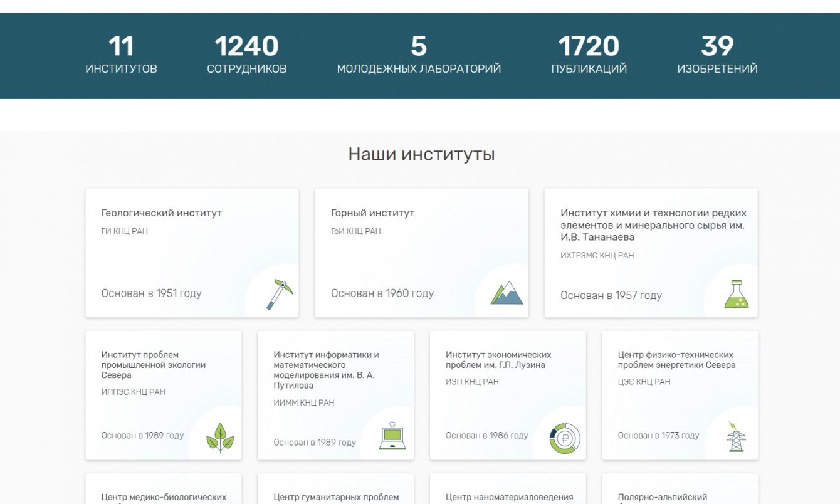This screenshot has width=840, height=504.
Task: Click the 39 ИЗОБРЕТЕНИЙ statistic
Action: (717, 55)
